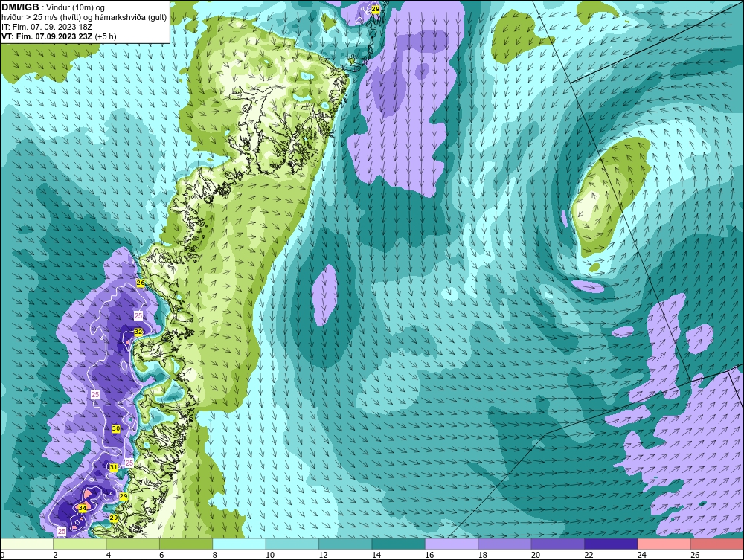Pick the green 4–6 m/s scale swatch
744x560 pixels.
tap(133, 544)
